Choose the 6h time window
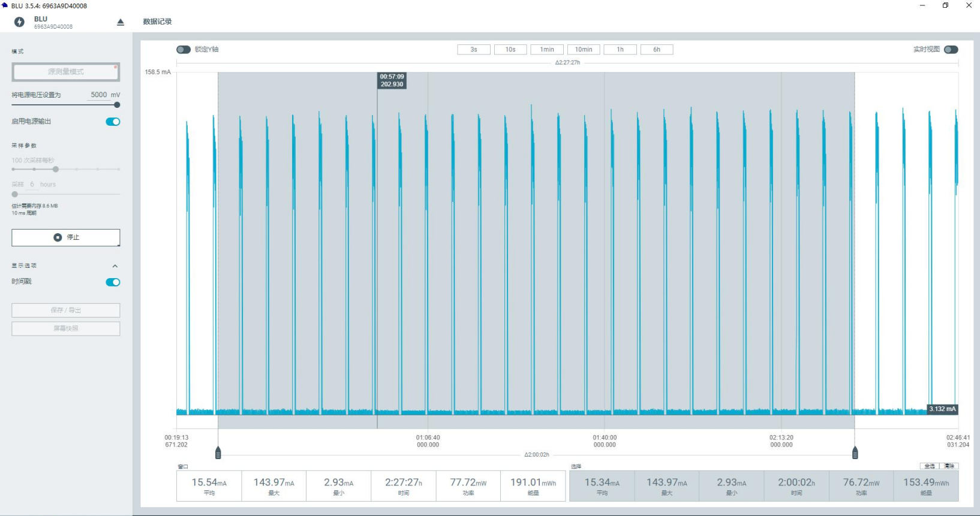 coord(656,50)
